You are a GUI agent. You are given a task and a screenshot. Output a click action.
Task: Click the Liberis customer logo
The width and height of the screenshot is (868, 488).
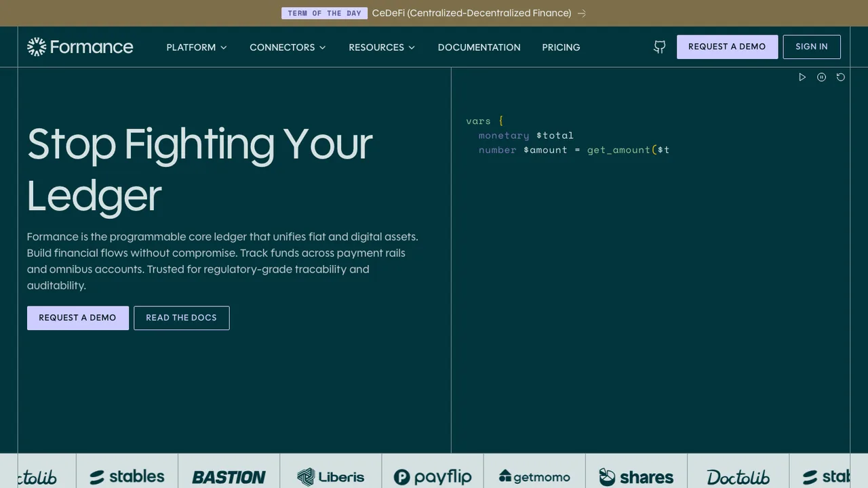tap(331, 477)
